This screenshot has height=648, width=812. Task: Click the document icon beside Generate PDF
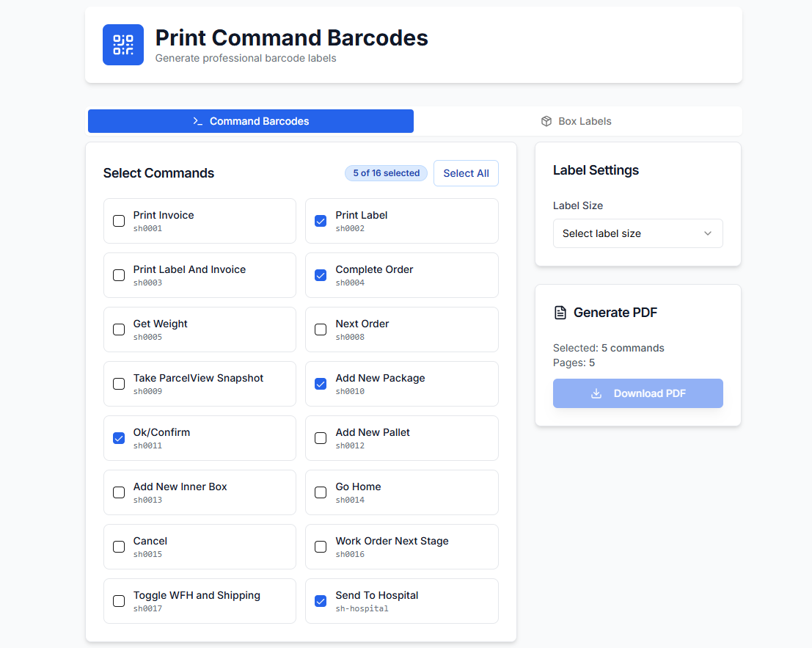560,313
